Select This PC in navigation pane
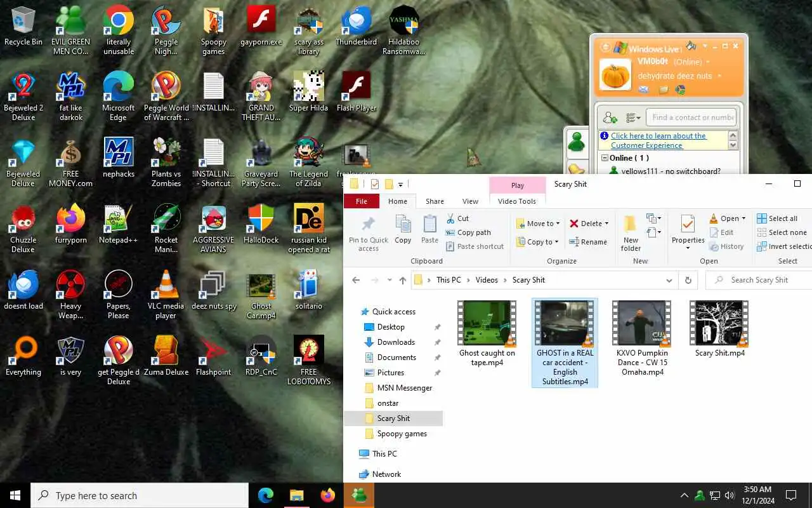This screenshot has width=812, height=508. [384, 454]
